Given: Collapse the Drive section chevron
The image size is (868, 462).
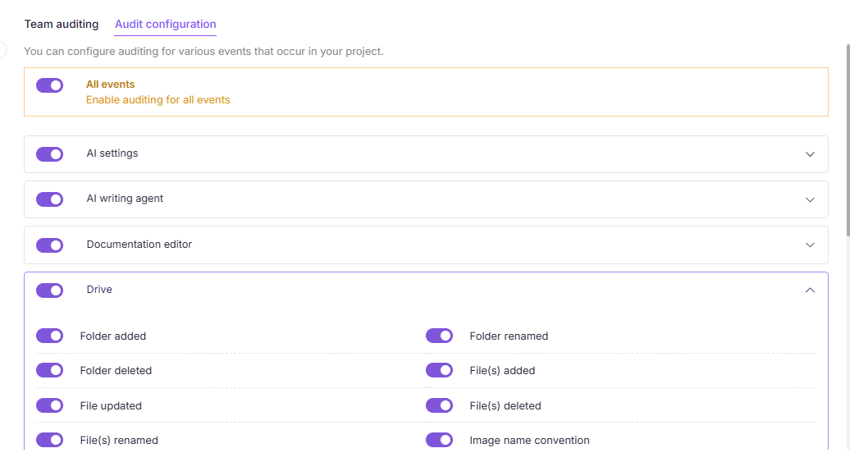Looking at the screenshot, I should click(x=810, y=290).
